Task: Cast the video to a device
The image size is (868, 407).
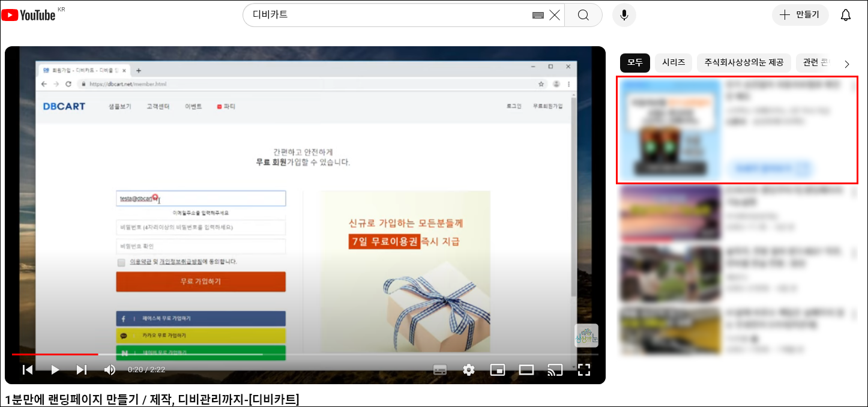Action: tap(555, 370)
